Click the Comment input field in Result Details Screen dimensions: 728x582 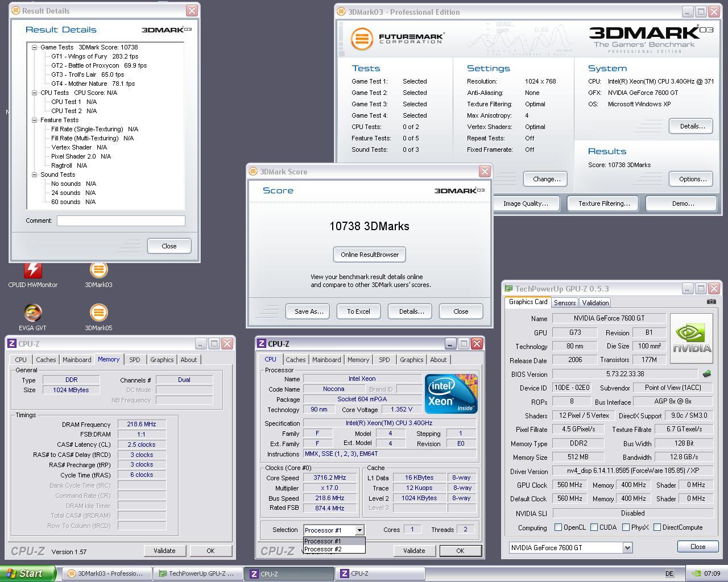click(x=121, y=221)
